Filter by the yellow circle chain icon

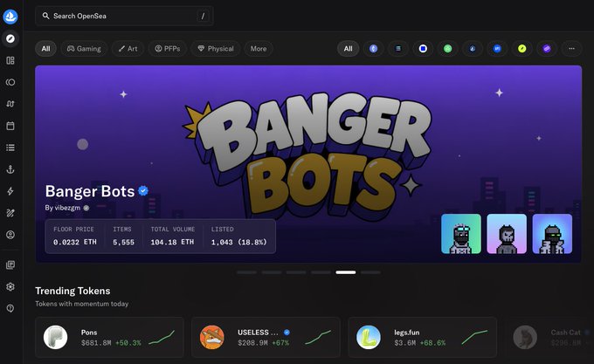click(x=522, y=48)
